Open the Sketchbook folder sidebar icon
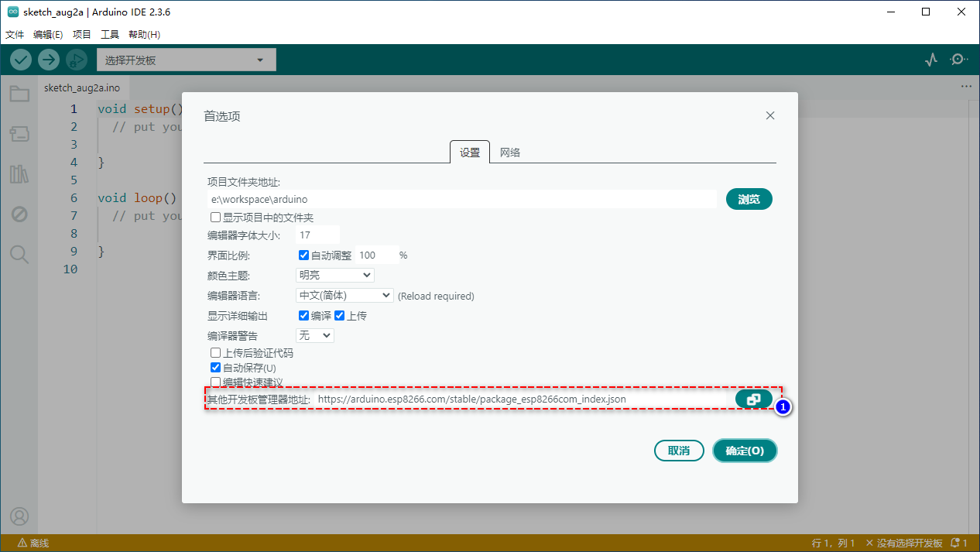 [x=19, y=94]
